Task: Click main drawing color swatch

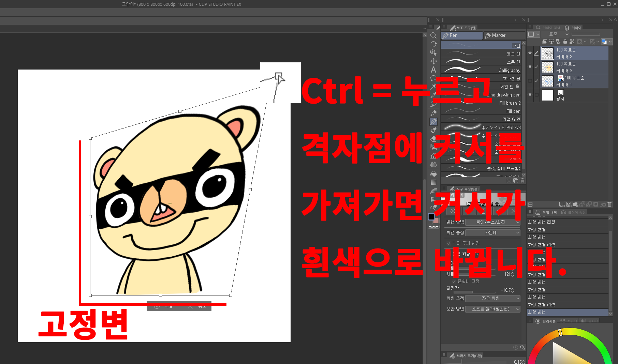Action: click(431, 217)
